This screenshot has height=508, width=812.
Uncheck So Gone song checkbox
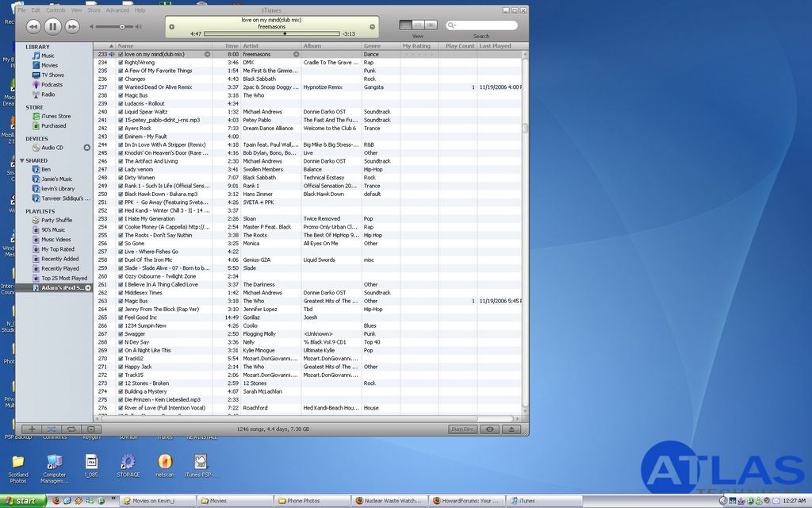click(x=121, y=244)
